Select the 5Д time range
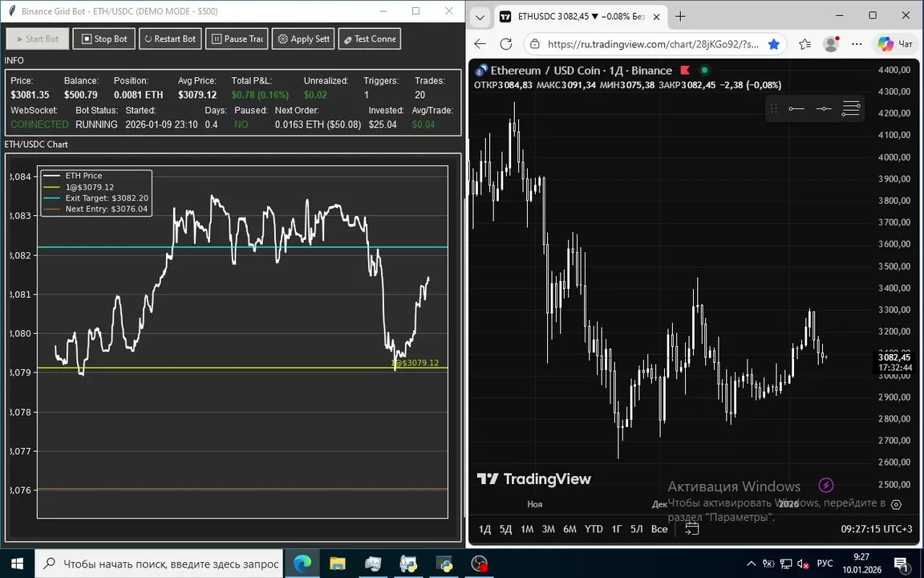Image resolution: width=924 pixels, height=578 pixels. click(x=505, y=529)
